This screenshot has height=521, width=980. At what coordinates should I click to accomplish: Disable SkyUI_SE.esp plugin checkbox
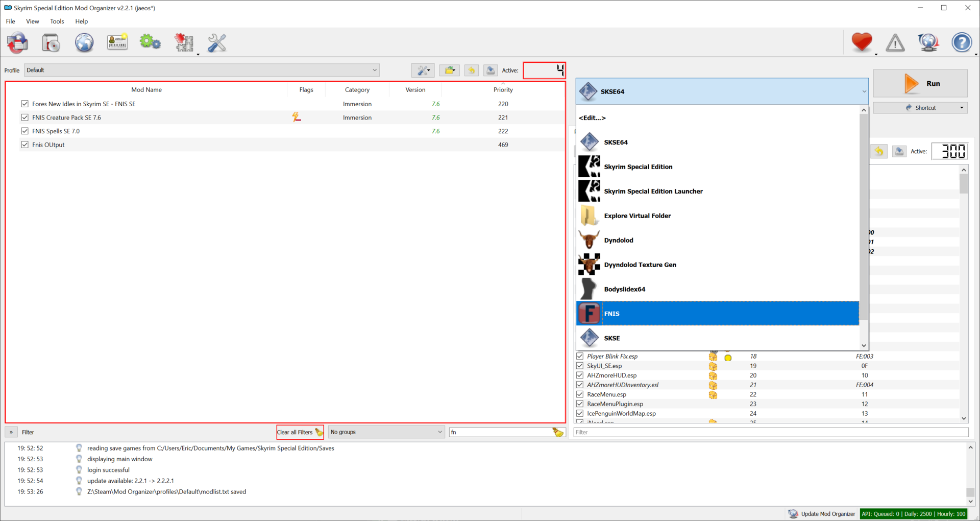(x=580, y=366)
